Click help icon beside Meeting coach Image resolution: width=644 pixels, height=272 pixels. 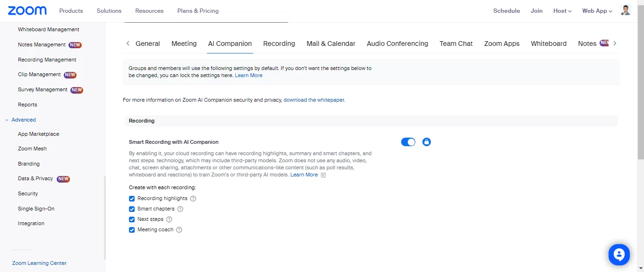coord(179,230)
